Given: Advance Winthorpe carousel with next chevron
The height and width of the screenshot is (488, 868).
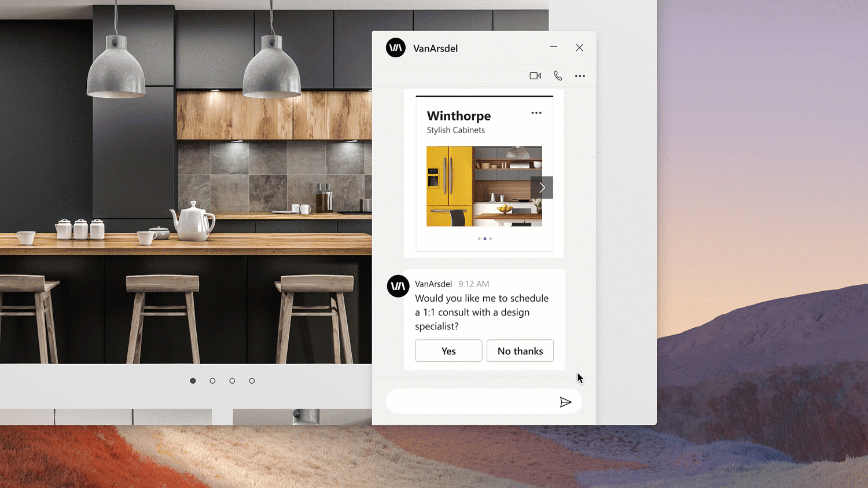Looking at the screenshot, I should tap(542, 188).
